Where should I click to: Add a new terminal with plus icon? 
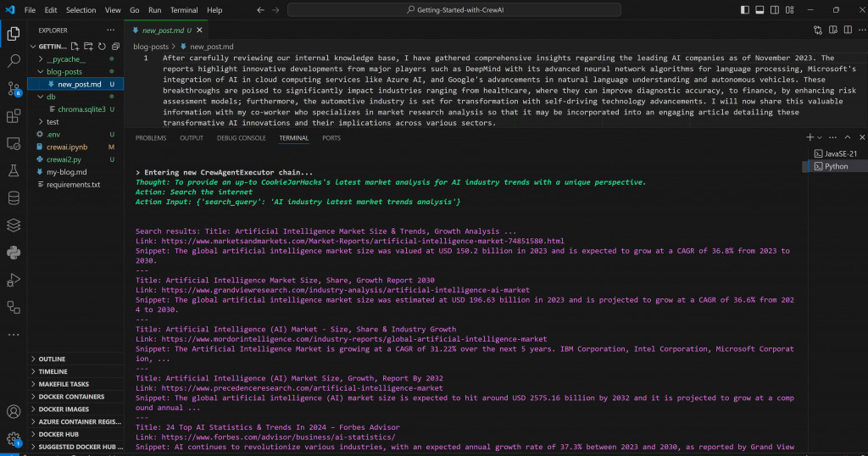(x=810, y=137)
